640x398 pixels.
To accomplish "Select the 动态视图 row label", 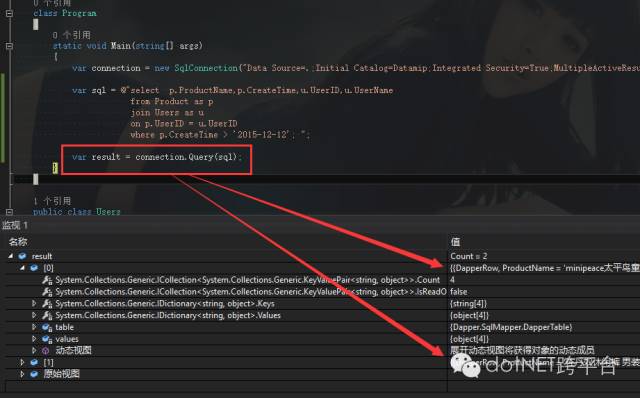I will (73, 350).
